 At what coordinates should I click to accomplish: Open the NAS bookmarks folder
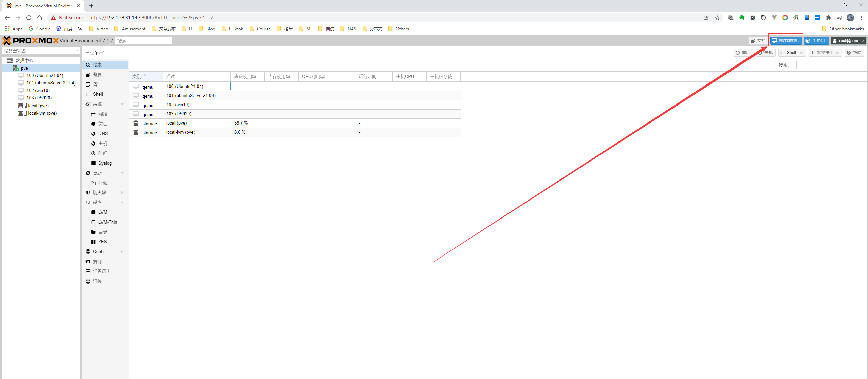pos(348,29)
